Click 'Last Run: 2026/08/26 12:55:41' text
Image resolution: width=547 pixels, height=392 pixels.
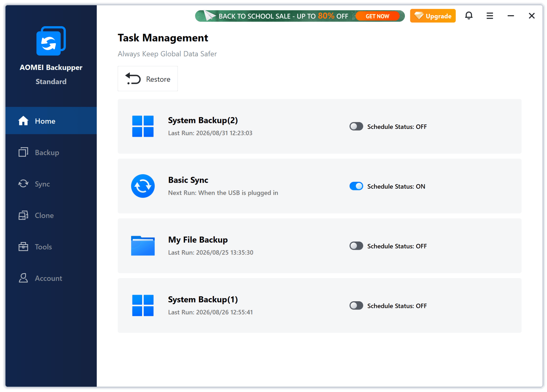(210, 312)
